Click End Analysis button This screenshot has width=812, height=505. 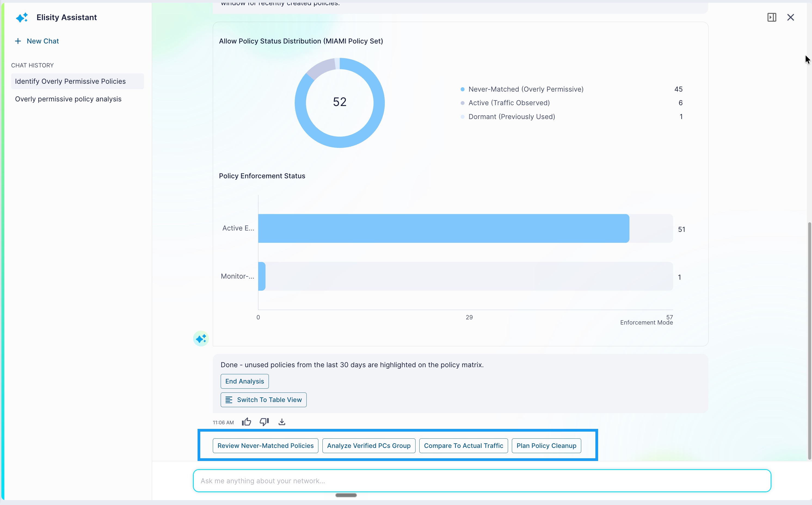(x=244, y=381)
